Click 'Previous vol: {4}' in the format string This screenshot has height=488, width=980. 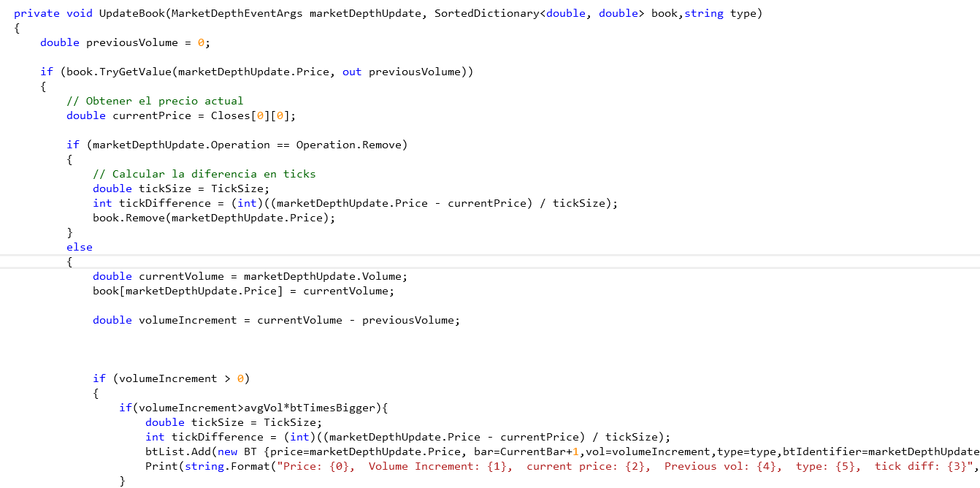[x=719, y=466]
